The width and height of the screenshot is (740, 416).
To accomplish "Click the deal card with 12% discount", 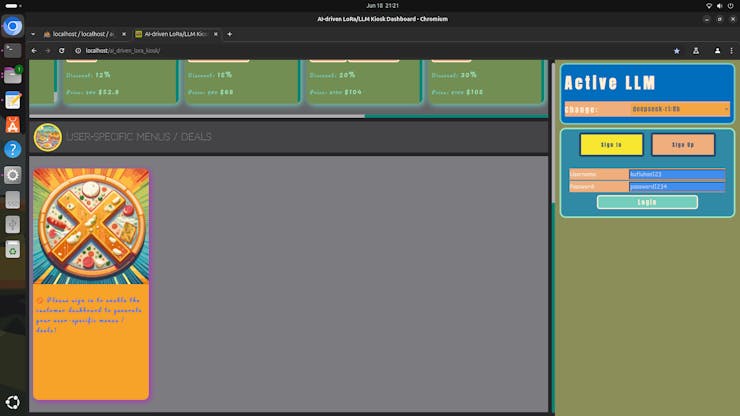I will click(x=121, y=81).
